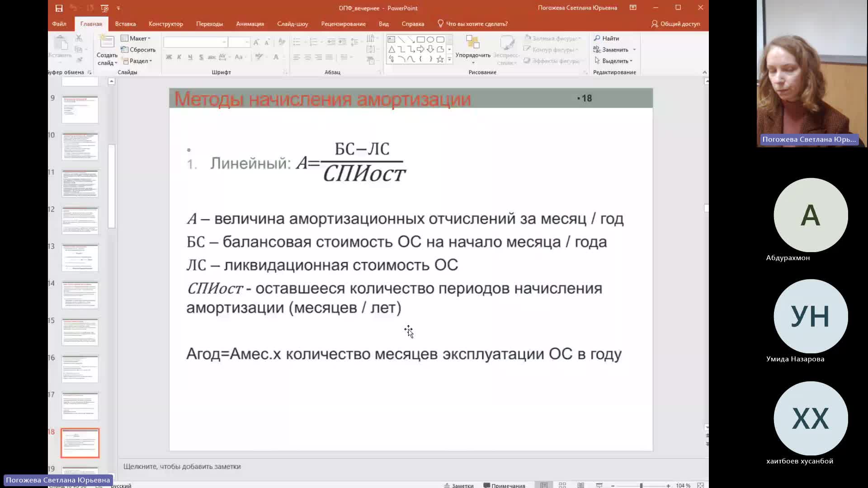This screenshot has height=488, width=868.
Task: Click zoom out minus button
Action: tap(613, 485)
